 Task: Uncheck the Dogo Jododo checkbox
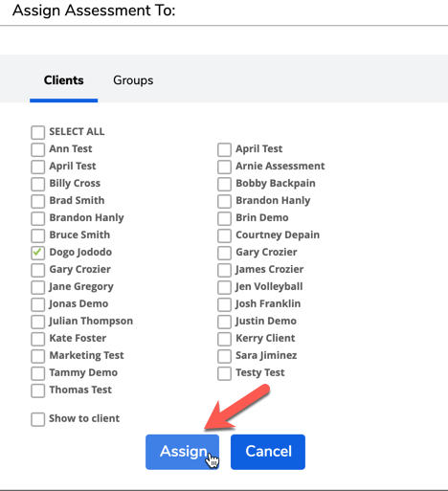(x=37, y=253)
